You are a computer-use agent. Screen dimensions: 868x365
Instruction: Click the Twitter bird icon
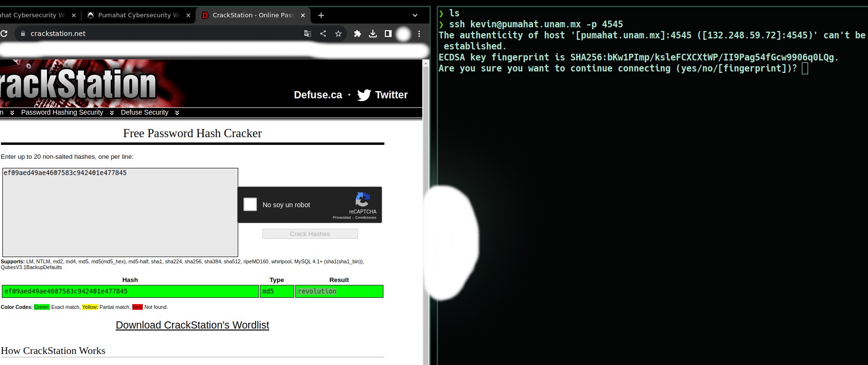point(364,95)
